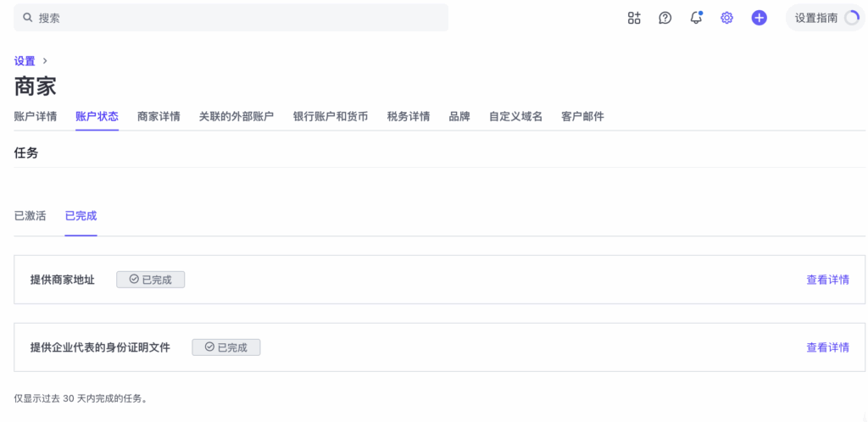The image size is (868, 422).
Task: Switch to 银行账户和货币 tab
Action: [x=331, y=117]
